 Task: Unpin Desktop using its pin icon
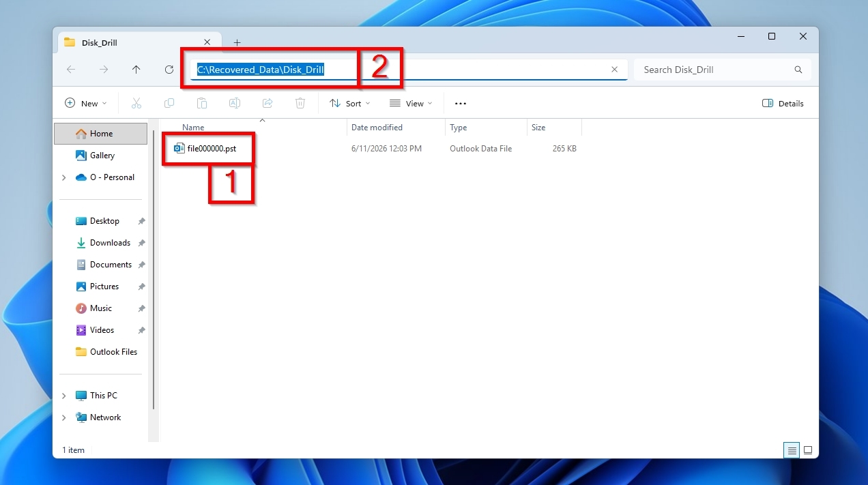coord(141,221)
